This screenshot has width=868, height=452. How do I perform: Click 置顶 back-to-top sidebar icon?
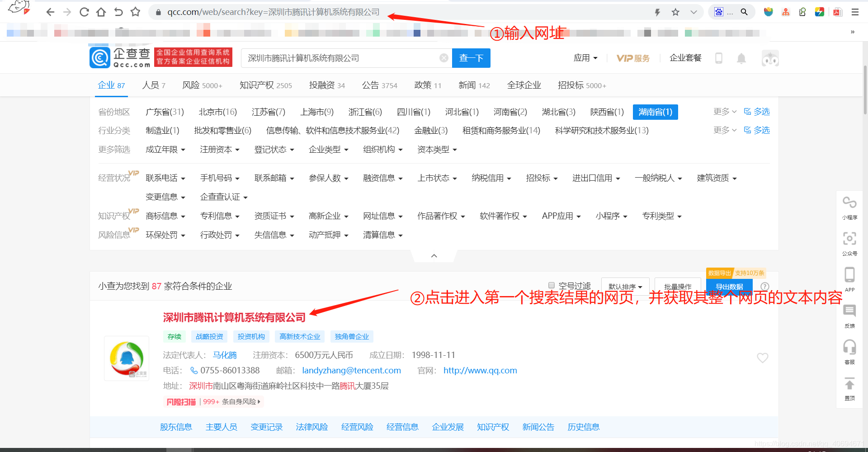(x=849, y=389)
